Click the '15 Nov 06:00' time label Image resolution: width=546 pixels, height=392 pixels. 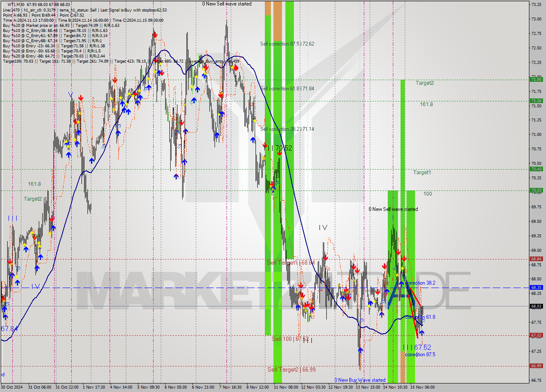[x=423, y=387]
